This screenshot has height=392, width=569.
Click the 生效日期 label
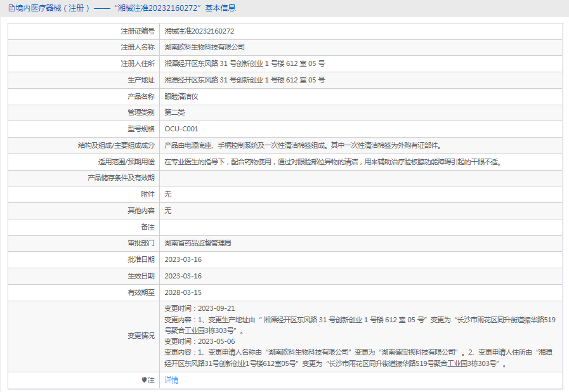pyautogui.click(x=141, y=276)
